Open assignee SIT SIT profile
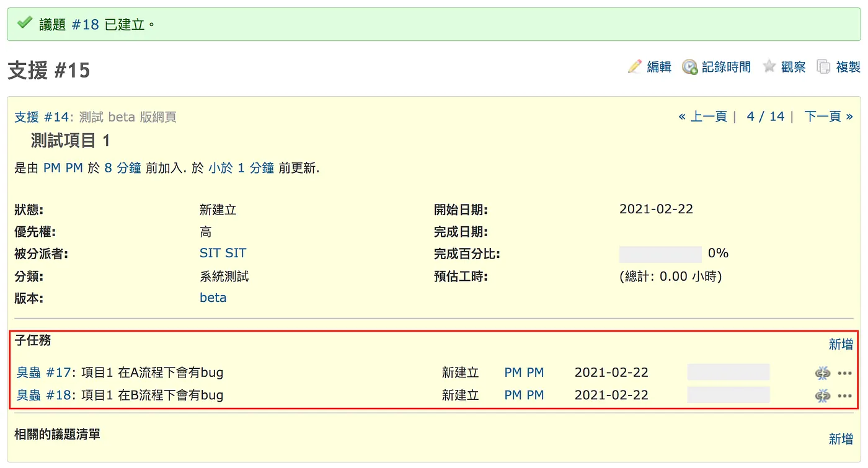The image size is (868, 468). tap(223, 253)
